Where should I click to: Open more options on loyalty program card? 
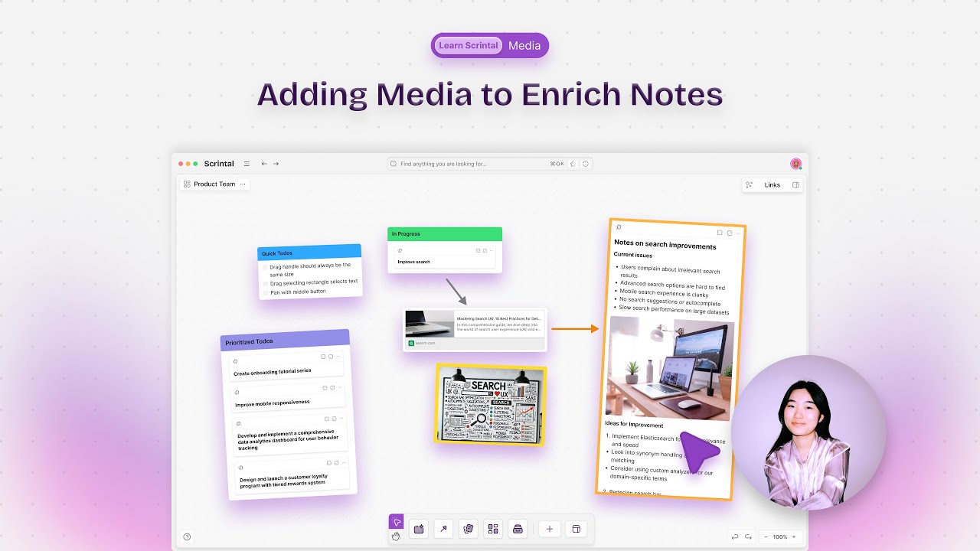(345, 462)
